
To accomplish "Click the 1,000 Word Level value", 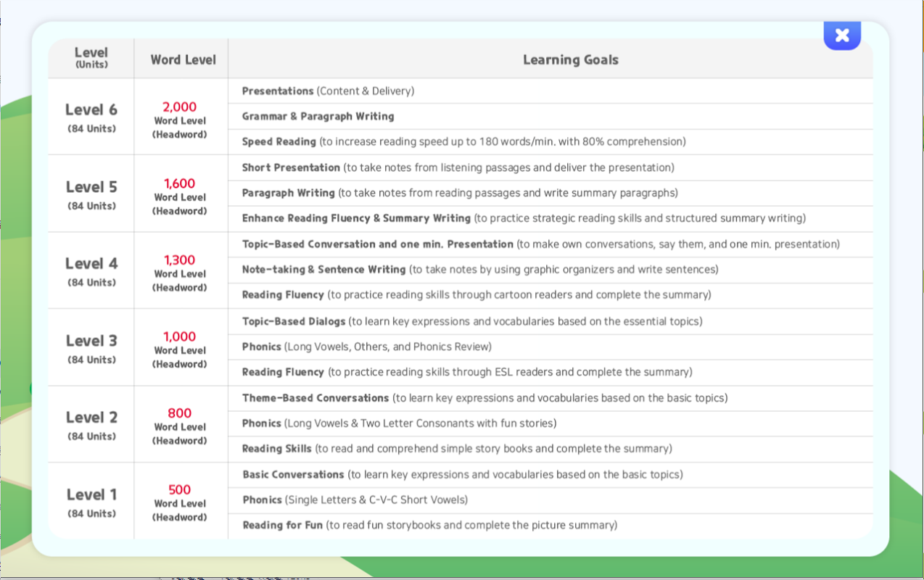I will pos(180,336).
